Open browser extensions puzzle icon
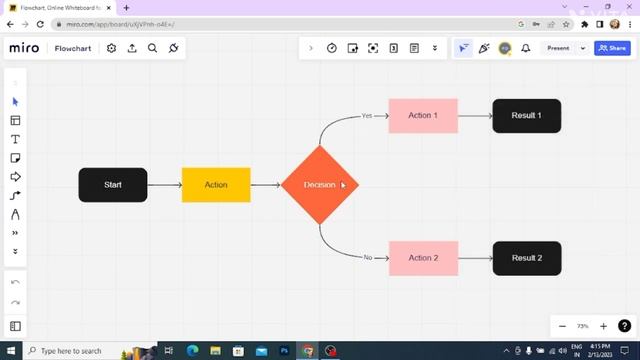Screen dimensions: 640x360 coord(584,24)
